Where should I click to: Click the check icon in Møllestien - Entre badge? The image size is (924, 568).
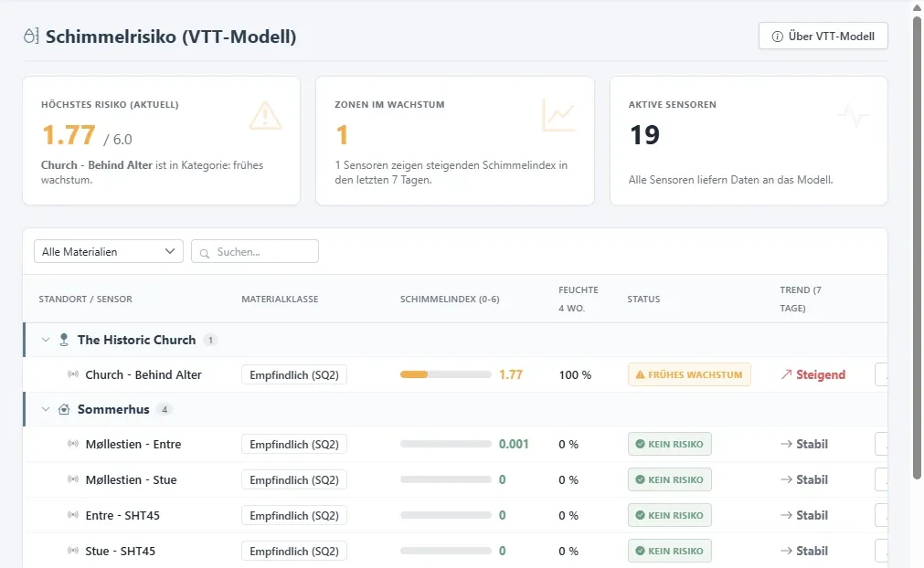640,444
